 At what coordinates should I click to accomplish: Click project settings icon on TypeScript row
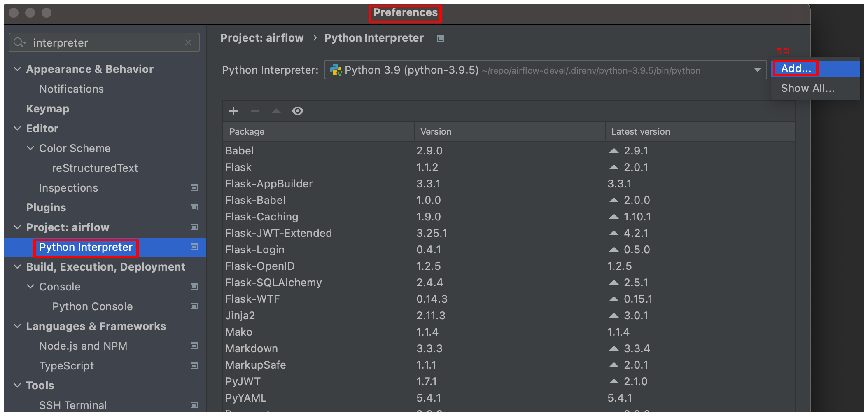[194, 365]
